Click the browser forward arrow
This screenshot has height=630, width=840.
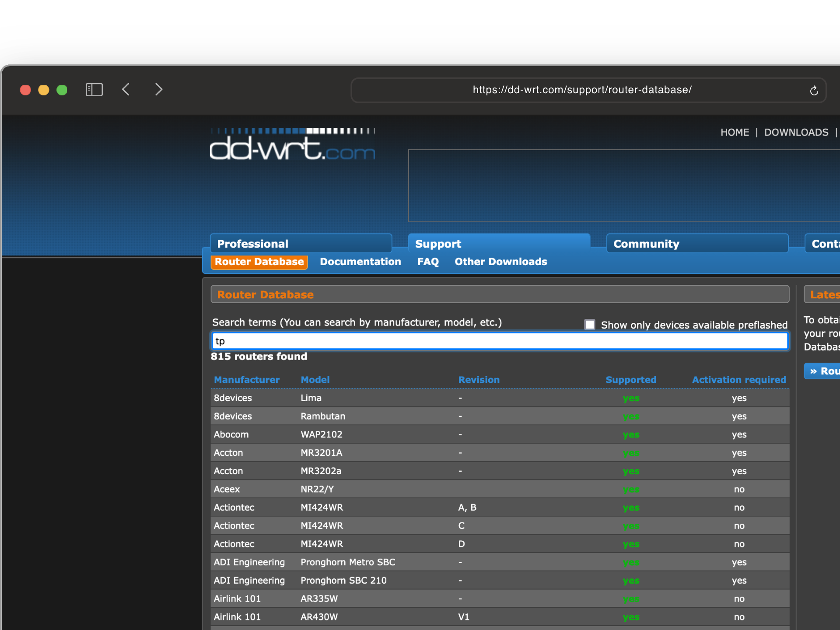[158, 90]
